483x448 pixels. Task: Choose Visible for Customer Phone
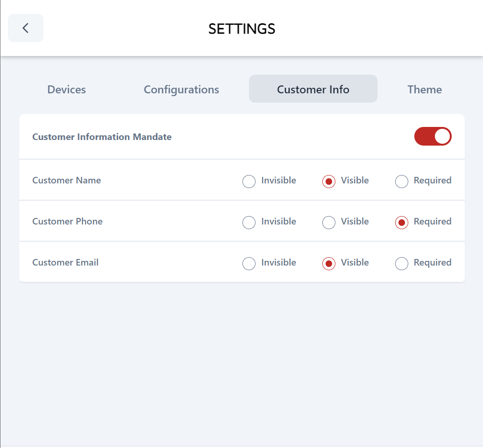click(x=329, y=222)
